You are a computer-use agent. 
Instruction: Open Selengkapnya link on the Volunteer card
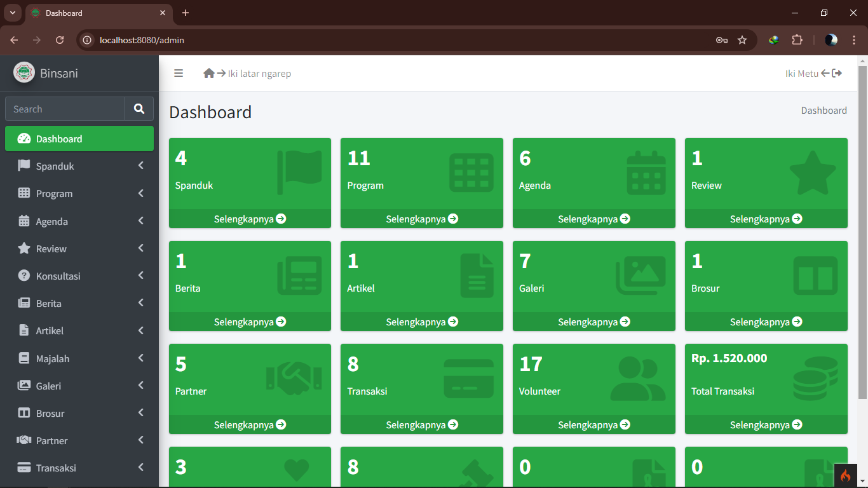click(593, 424)
